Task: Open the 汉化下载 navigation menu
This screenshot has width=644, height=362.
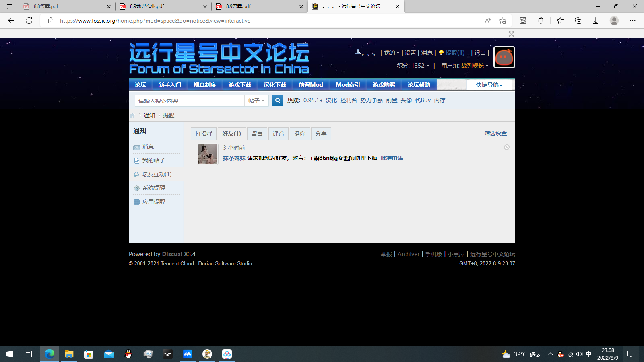Action: (x=275, y=85)
